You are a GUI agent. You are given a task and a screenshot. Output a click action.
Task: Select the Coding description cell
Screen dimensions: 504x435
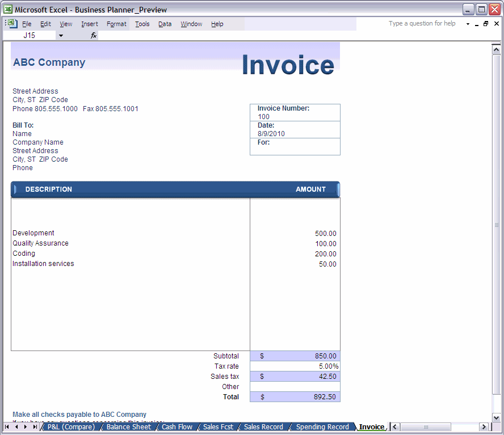tap(24, 254)
